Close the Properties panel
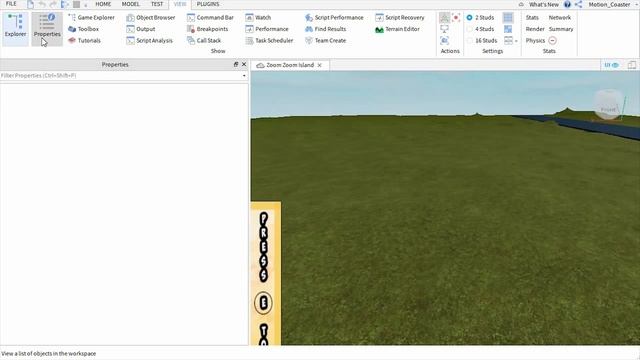The width and height of the screenshot is (640, 360). 244,64
